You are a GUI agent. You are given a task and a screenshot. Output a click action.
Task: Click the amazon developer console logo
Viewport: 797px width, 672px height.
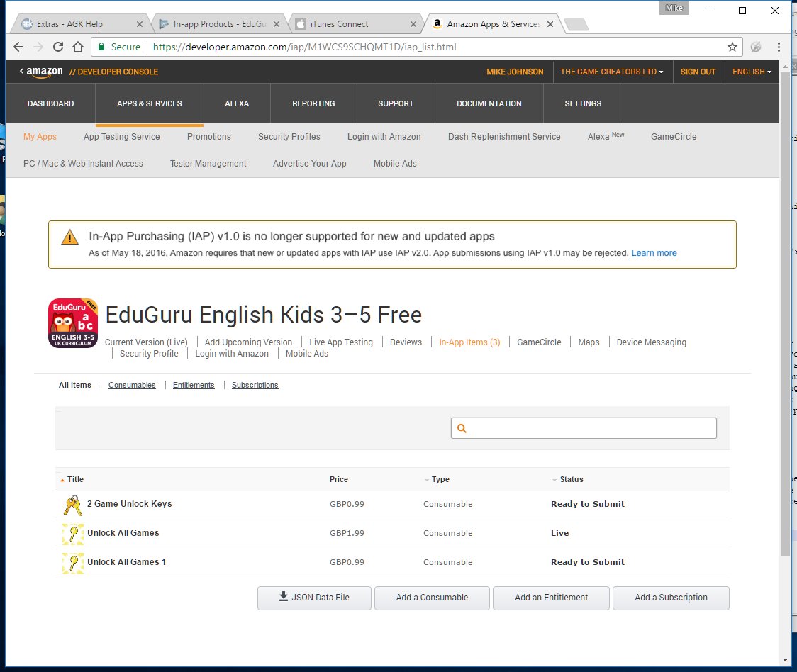click(x=89, y=72)
